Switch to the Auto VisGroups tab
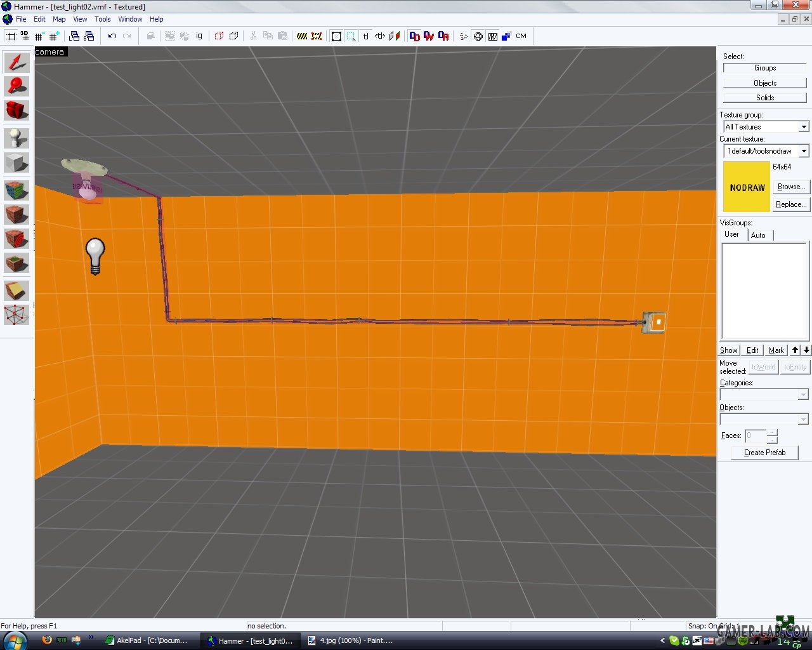812x650 pixels. (x=758, y=235)
